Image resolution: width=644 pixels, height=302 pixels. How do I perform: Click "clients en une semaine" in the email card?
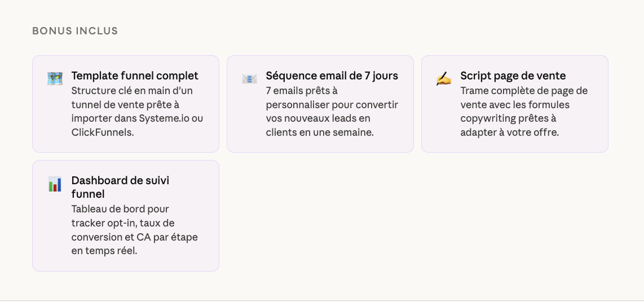tap(320, 132)
